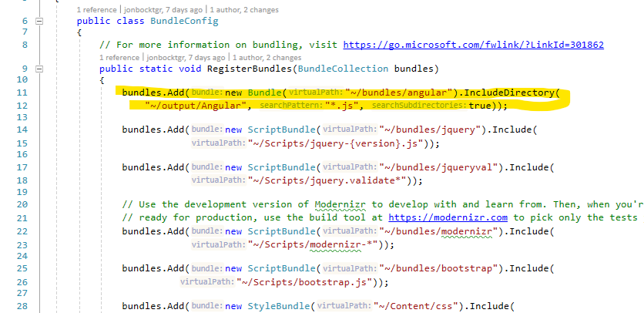Viewport: 644px width, 313px height.
Task: Click the searchPattern parameter hint
Action: tap(291, 106)
